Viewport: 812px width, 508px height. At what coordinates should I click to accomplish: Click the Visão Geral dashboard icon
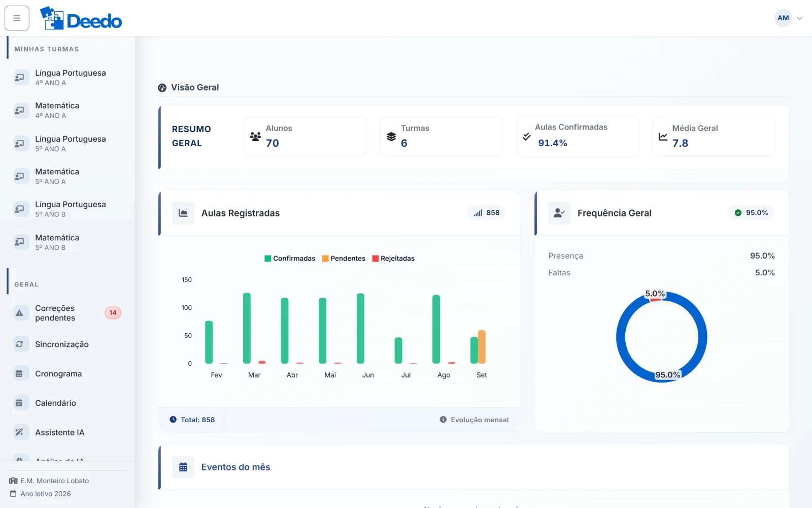click(162, 87)
